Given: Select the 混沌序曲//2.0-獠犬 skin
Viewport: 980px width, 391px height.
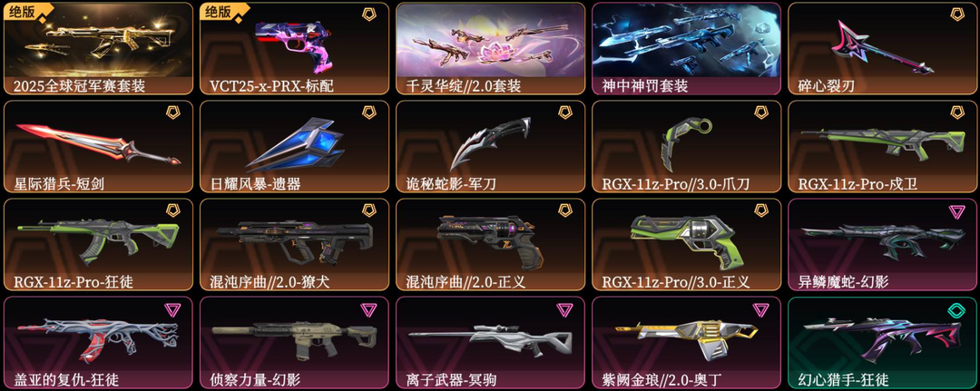Looking at the screenshot, I should point(294,245).
